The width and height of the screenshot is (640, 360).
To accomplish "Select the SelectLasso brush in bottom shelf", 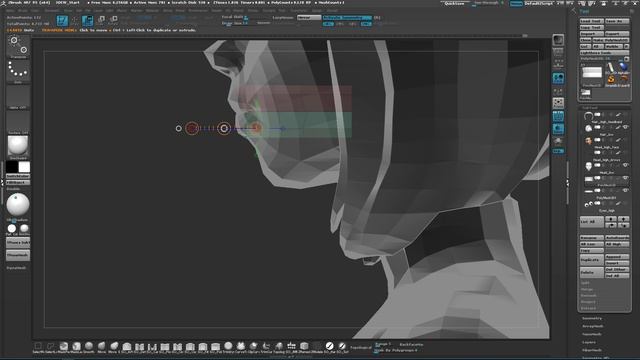I will [x=51, y=347].
